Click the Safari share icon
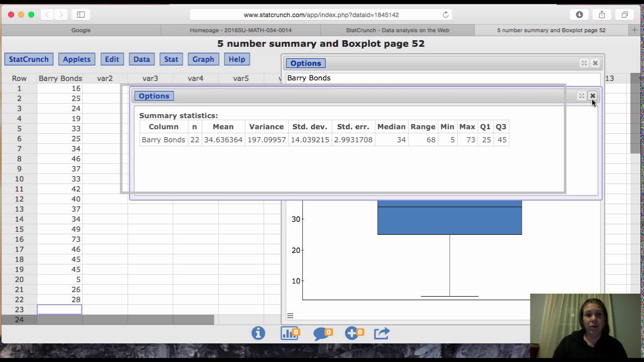 click(602, 15)
